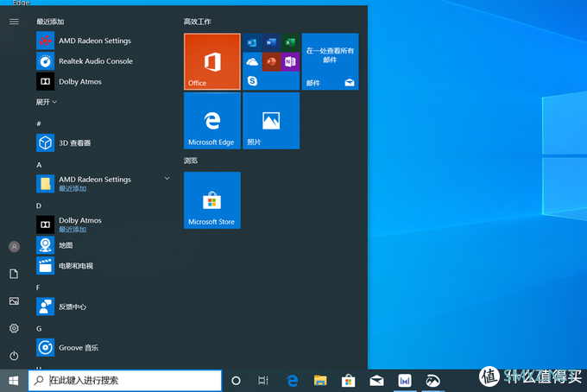Expand the AMD Radeon Settings folder chevron
The height and width of the screenshot is (392, 587).
tap(167, 179)
